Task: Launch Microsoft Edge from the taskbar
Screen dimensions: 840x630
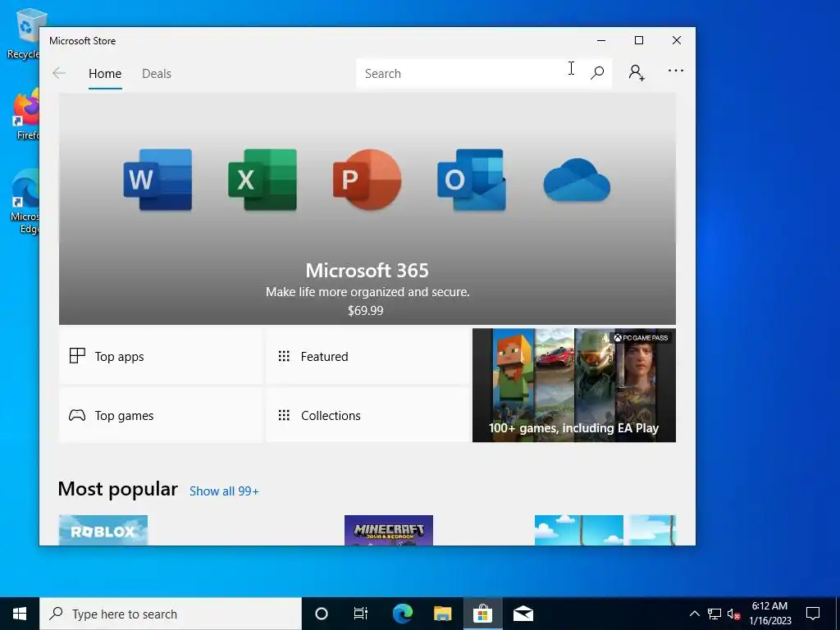Action: point(403,614)
